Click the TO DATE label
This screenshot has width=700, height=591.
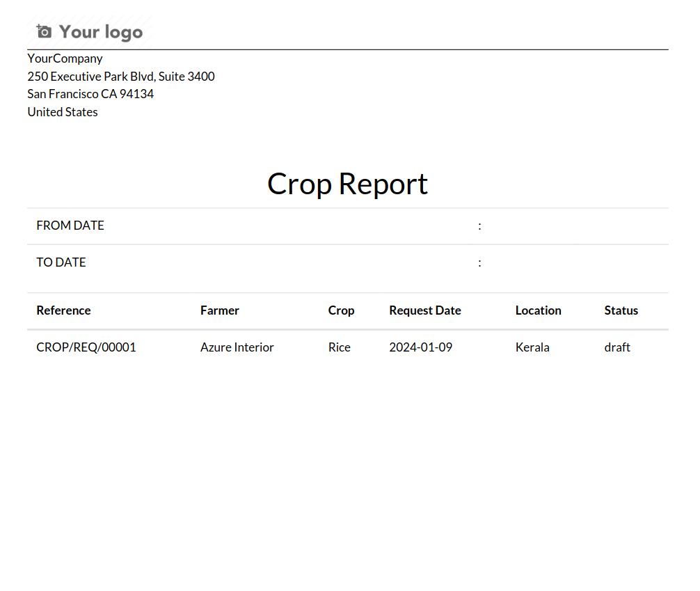61,262
